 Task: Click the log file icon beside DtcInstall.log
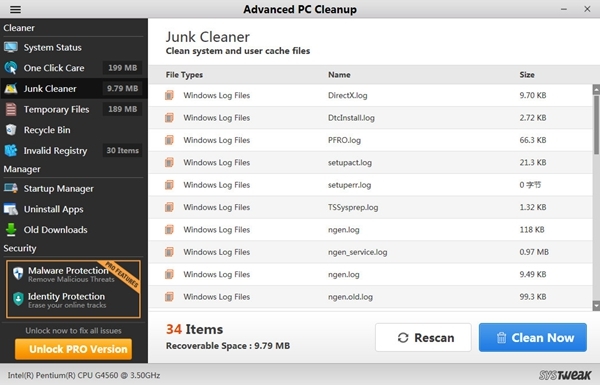point(169,117)
